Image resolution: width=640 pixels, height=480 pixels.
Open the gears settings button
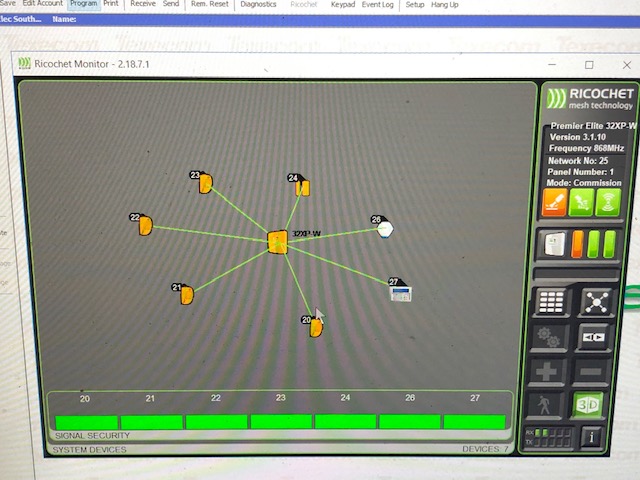point(548,338)
